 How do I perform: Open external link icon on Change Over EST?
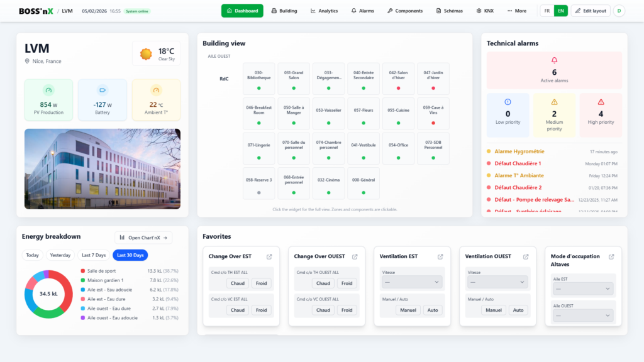coord(269,256)
